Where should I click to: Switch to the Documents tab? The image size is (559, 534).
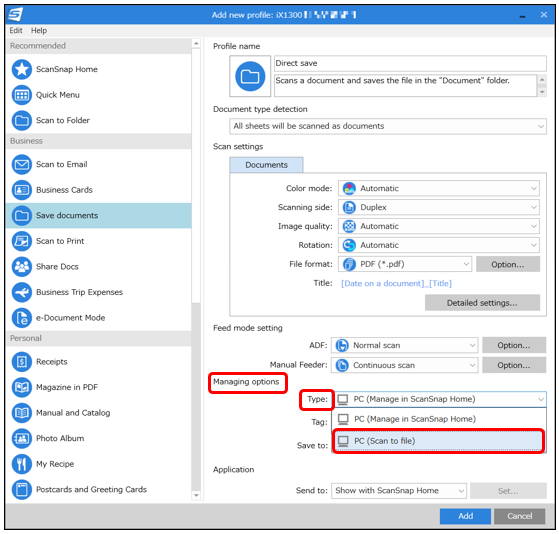tap(266, 165)
